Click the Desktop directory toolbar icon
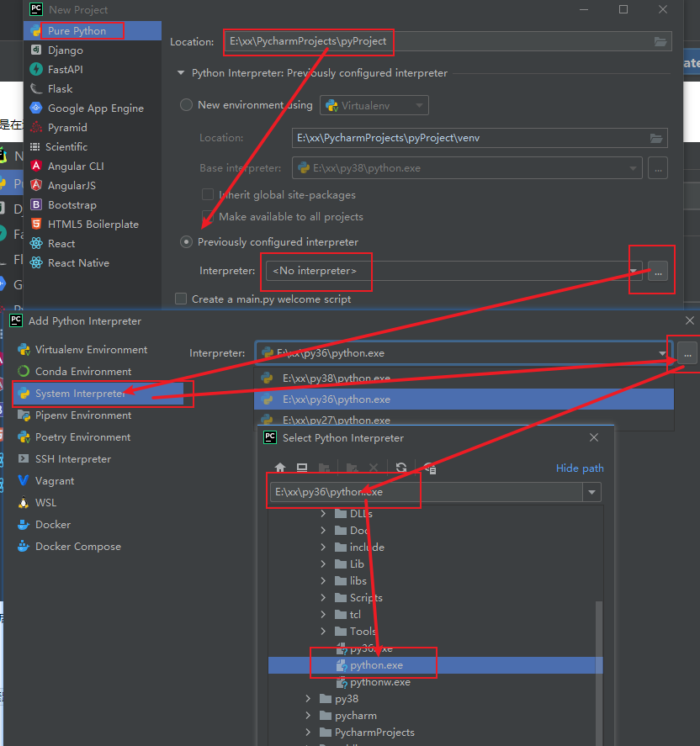 click(302, 468)
